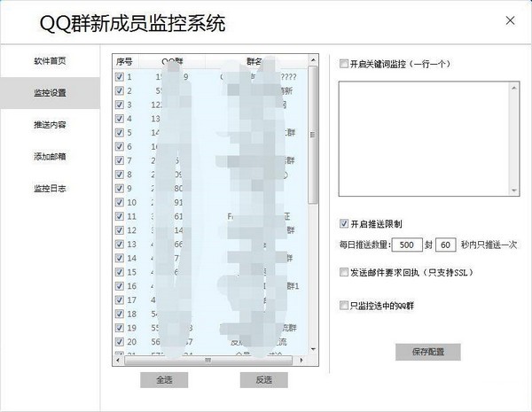Click the group list horizontal scrollbar thumb
Image resolution: width=532 pixels, height=412 pixels.
point(208,360)
